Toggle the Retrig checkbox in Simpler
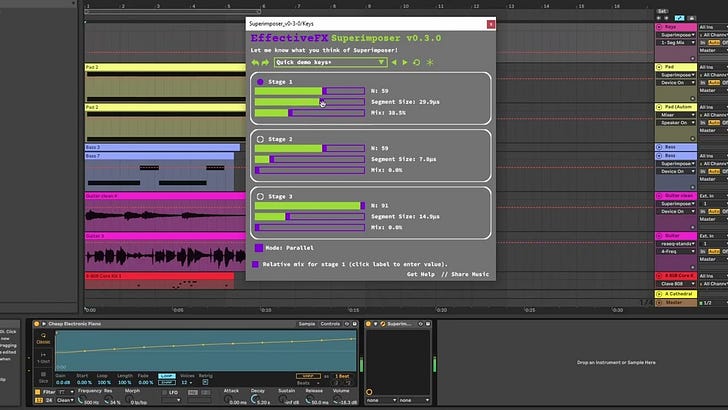Screen dimensions: 728x410 (205, 382)
